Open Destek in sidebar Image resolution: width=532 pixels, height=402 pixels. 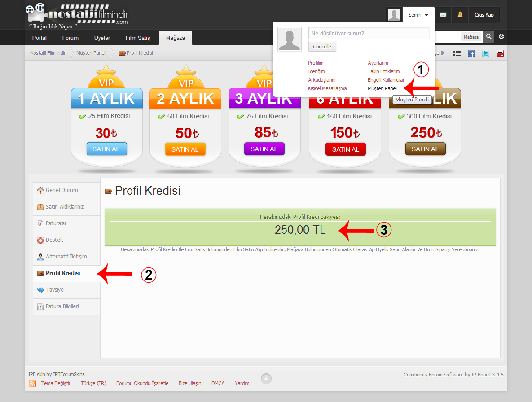point(66,240)
